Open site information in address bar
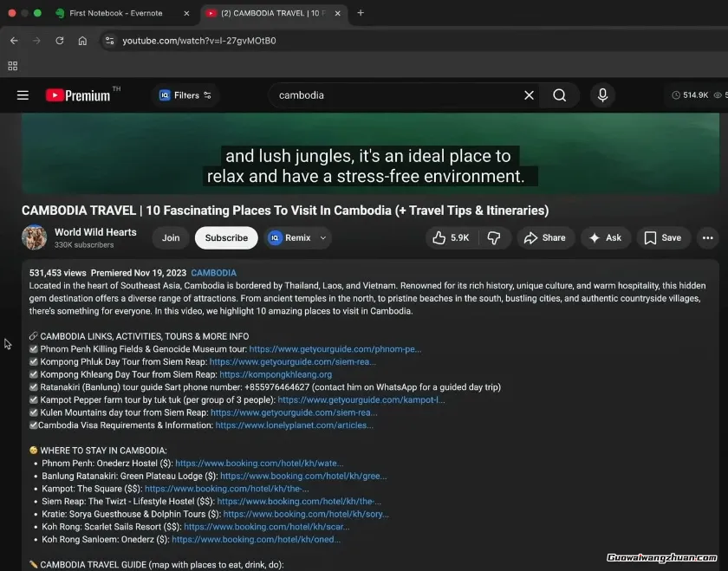 [108, 41]
